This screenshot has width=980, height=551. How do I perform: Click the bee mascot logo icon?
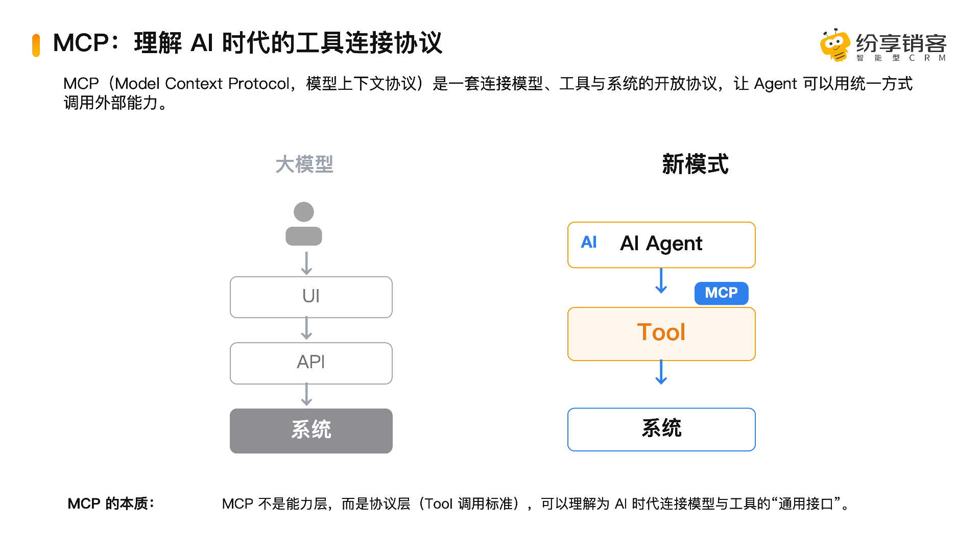(x=834, y=45)
